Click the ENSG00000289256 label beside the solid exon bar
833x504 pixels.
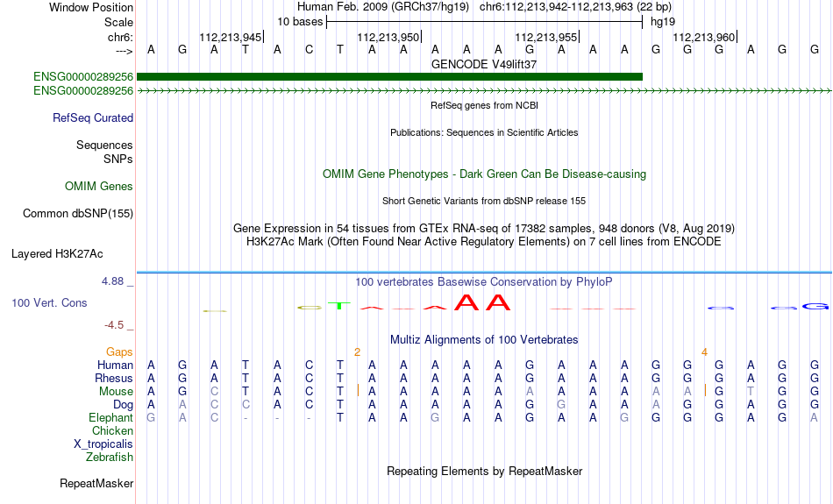coord(83,77)
